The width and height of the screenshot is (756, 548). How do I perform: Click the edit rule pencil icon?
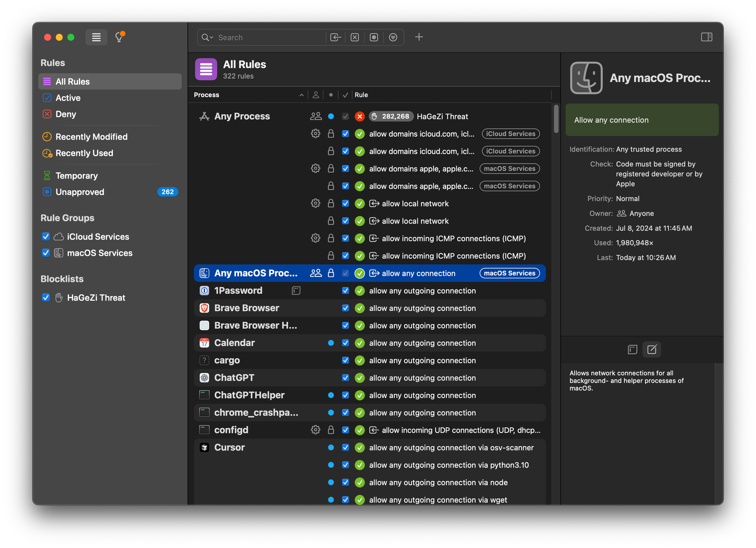652,349
